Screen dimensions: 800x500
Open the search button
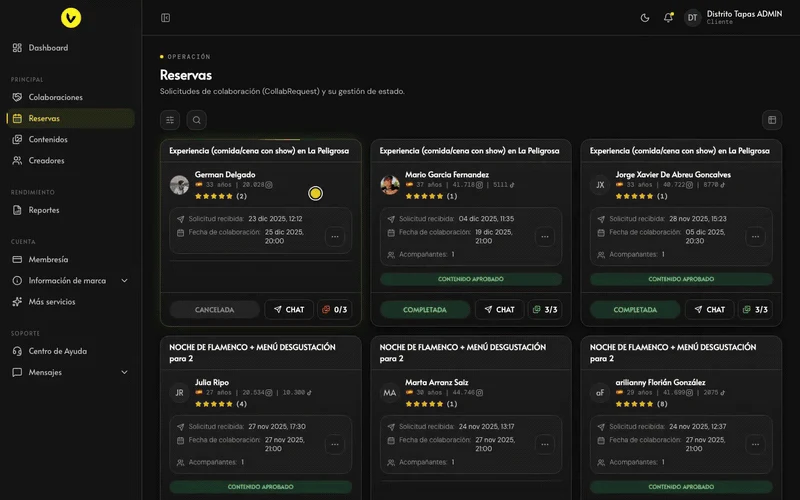(x=196, y=120)
